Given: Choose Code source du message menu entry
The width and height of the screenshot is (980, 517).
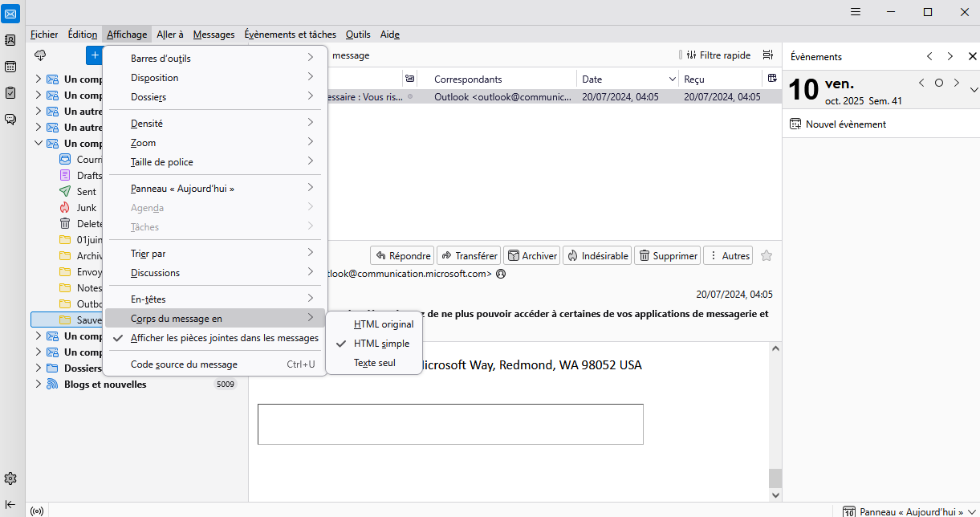Looking at the screenshot, I should point(184,364).
